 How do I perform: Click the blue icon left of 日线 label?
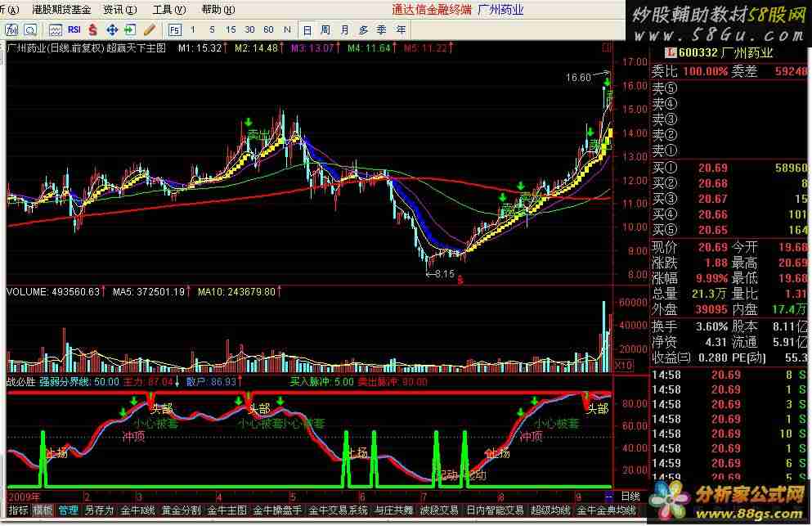coord(609,497)
